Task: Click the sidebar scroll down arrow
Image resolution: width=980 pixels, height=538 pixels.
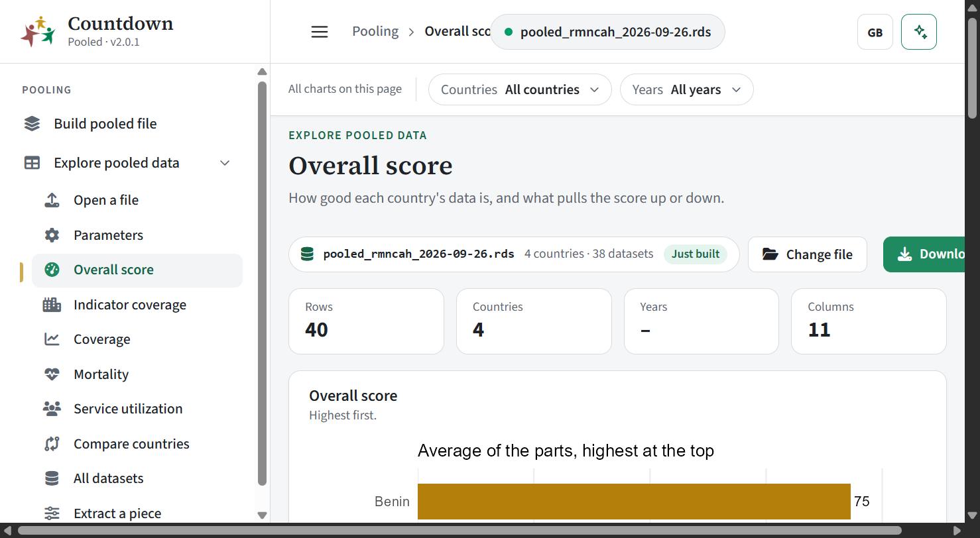Action: click(262, 515)
